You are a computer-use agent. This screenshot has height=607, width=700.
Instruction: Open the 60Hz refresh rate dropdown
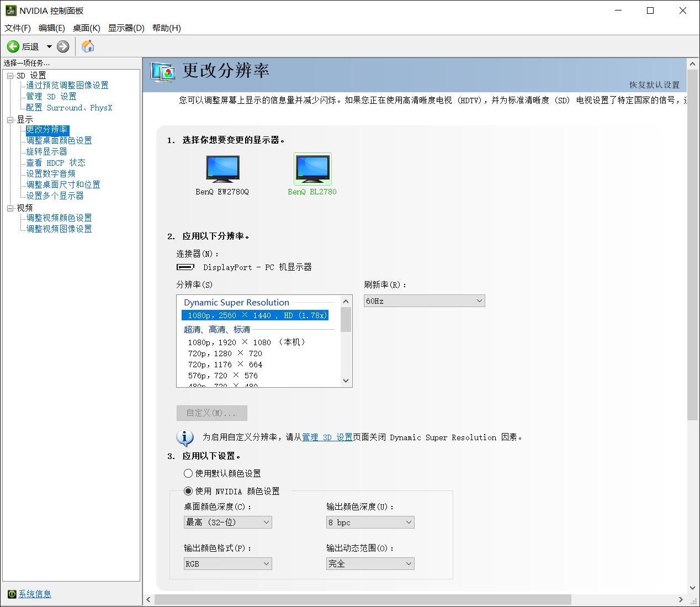[424, 300]
